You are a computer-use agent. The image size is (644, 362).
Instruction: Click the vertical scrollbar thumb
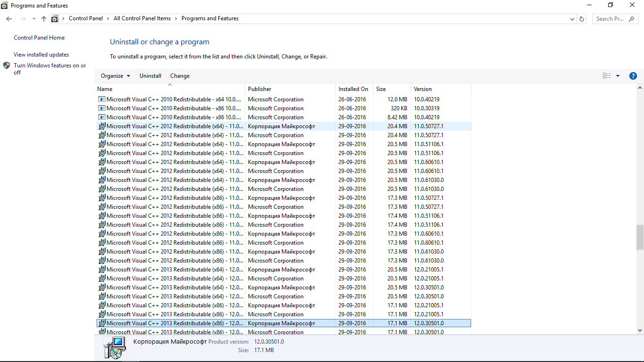click(640, 237)
